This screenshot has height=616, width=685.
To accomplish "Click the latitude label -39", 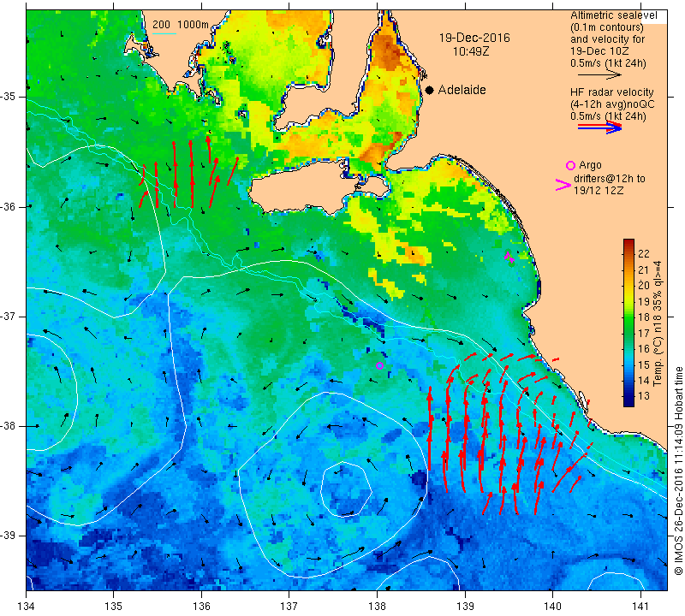I will click(9, 536).
